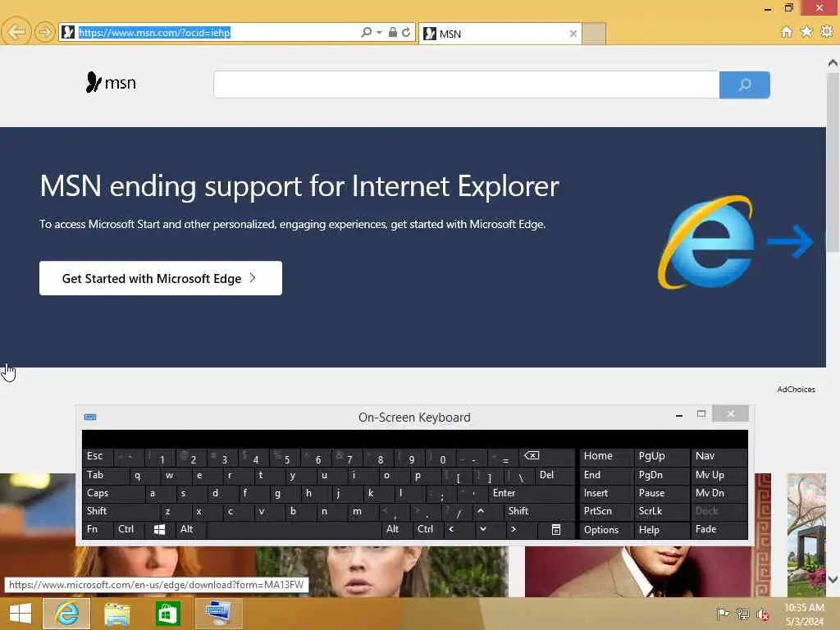The image size is (840, 630).
Task: Open the Windows Store taskbar icon
Action: 167,614
